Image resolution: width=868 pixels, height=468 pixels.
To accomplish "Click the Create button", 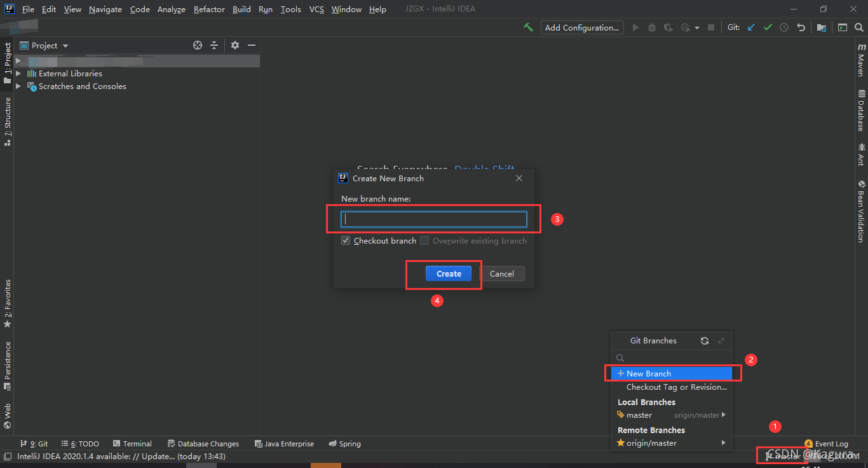I will pos(449,273).
